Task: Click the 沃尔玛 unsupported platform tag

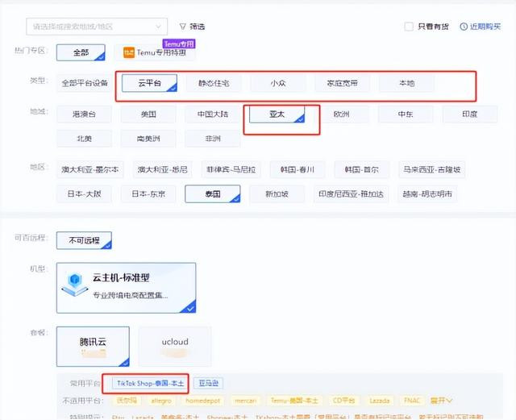Action: point(127,401)
